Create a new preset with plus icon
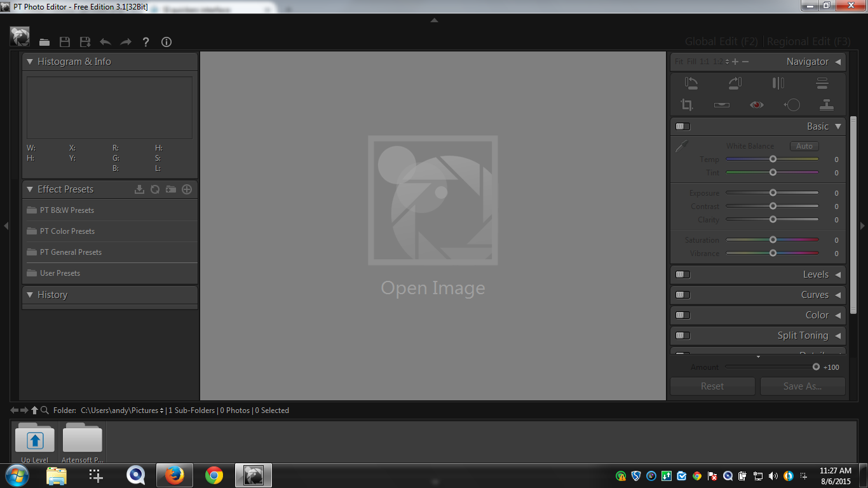The image size is (868, 488). (187, 189)
